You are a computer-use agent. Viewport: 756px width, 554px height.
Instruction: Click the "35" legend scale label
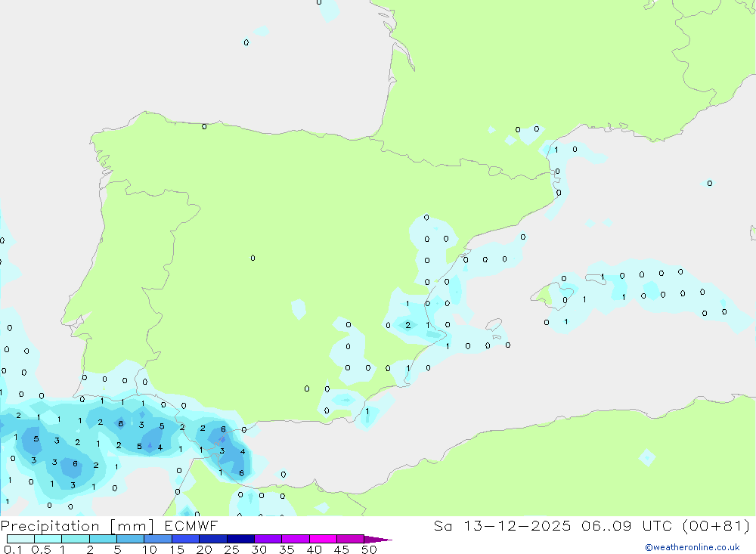287,549
